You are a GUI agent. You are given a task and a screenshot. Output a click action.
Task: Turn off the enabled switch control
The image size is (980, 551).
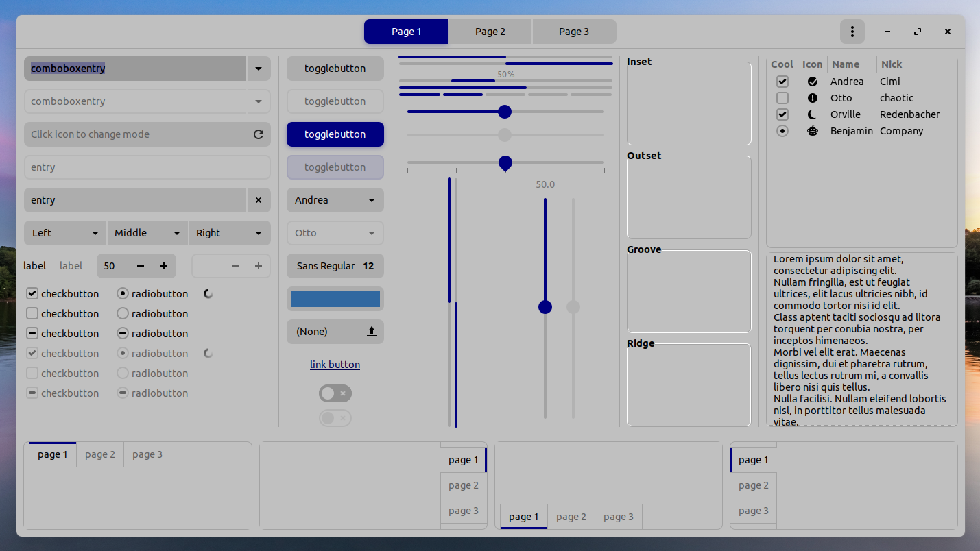tap(335, 393)
